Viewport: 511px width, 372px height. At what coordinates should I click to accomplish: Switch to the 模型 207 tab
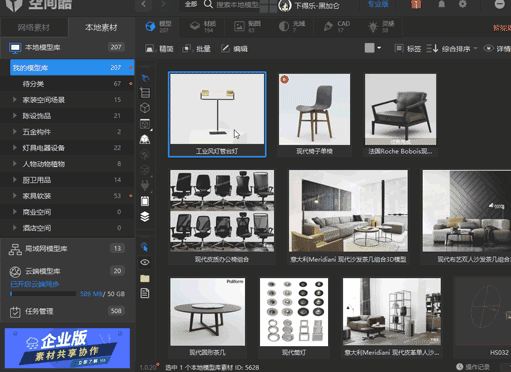click(x=158, y=27)
